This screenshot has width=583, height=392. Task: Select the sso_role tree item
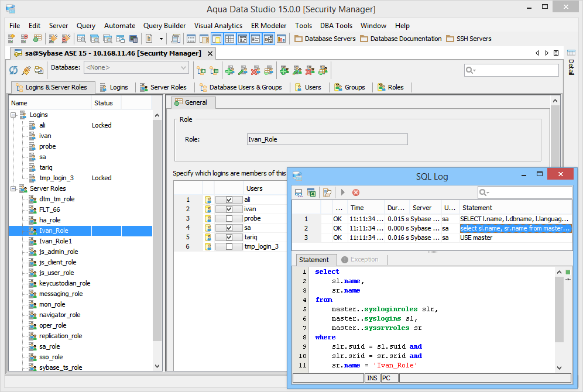click(x=51, y=357)
